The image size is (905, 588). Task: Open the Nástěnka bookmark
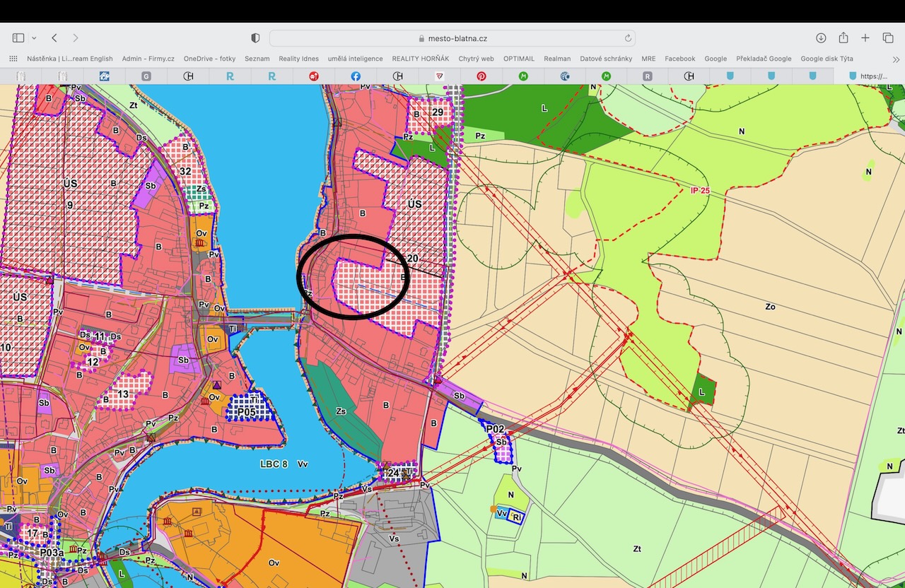(70, 59)
